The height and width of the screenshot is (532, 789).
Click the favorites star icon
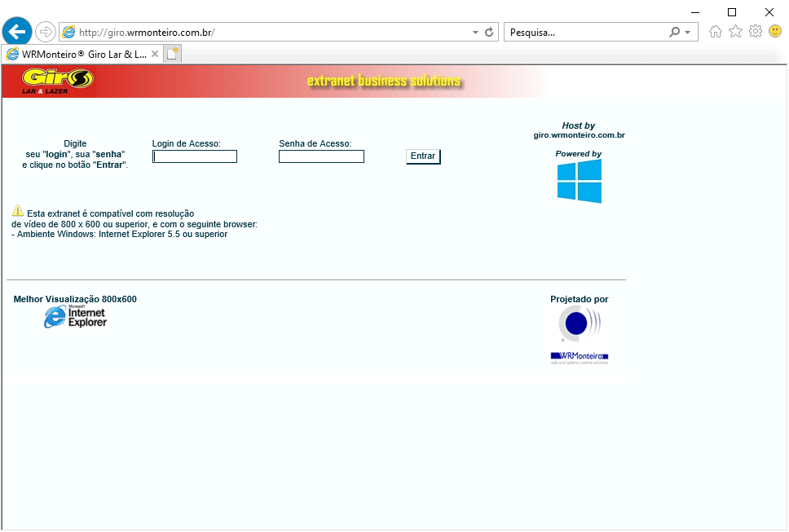pos(735,31)
